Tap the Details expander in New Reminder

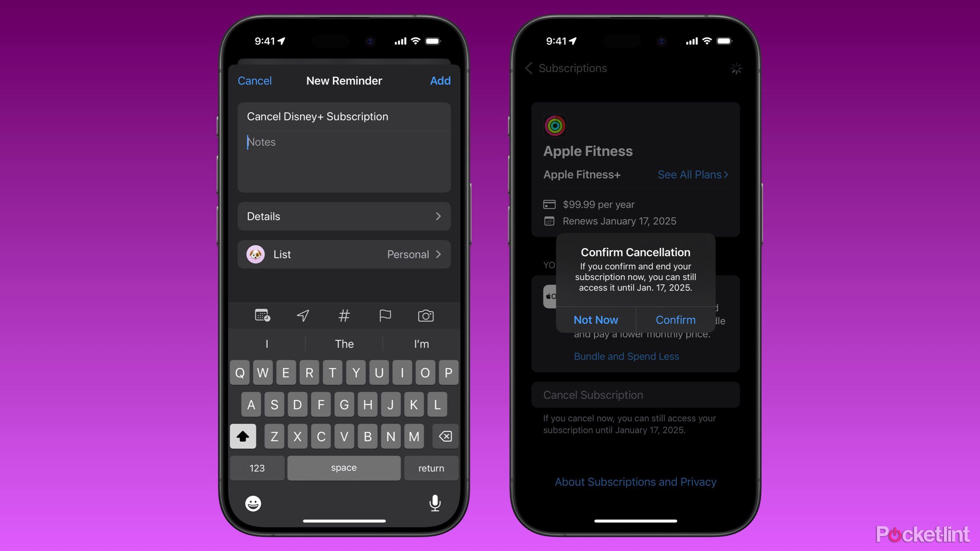coord(344,216)
